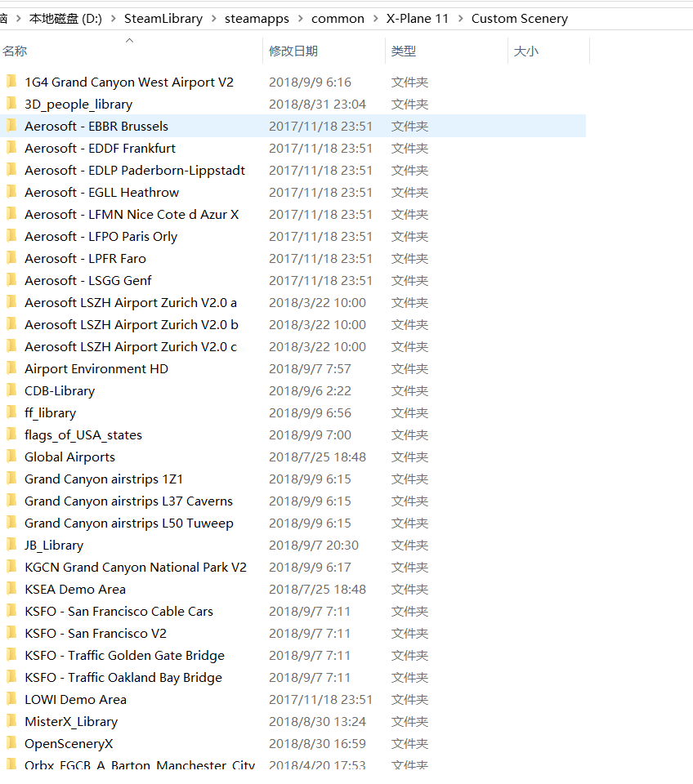Click date 2018/8/30 13:24 of MisterX_Library
This screenshot has width=693, height=784.
coord(317,721)
